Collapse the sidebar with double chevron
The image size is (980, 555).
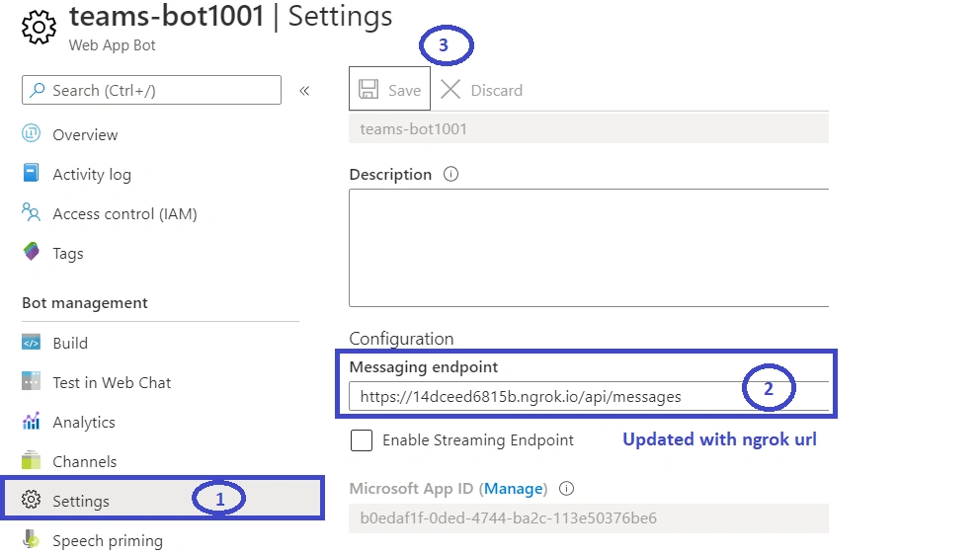click(x=304, y=91)
